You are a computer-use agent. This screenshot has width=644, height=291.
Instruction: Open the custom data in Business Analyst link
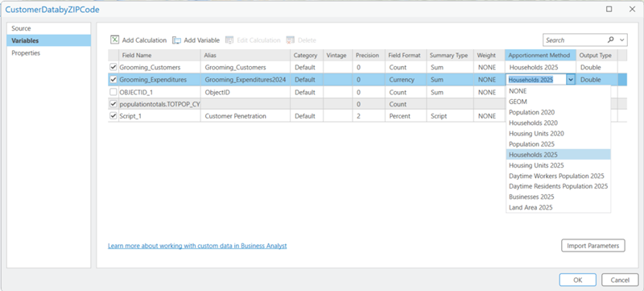click(x=197, y=246)
